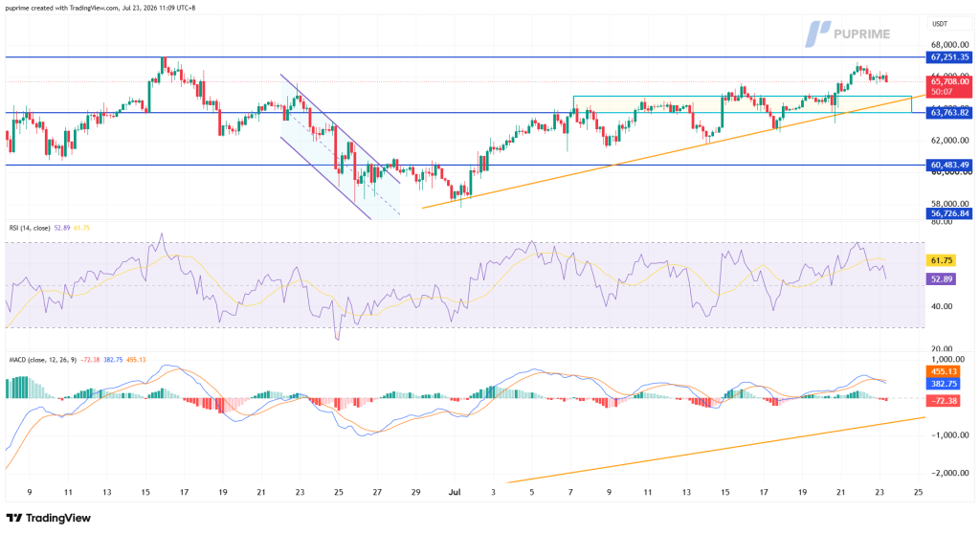Click the yellow-filled 61.75 tag on RSI scale
Viewport: 980px width, 534px height.
point(942,260)
